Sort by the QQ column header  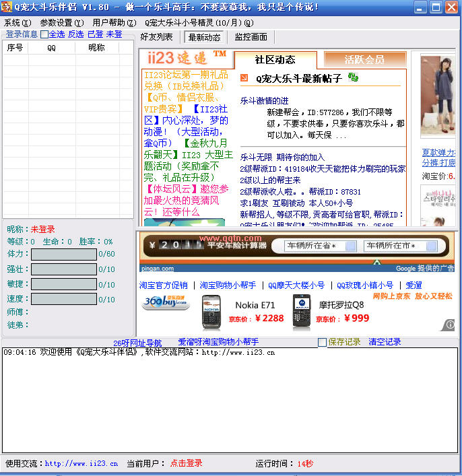click(52, 48)
